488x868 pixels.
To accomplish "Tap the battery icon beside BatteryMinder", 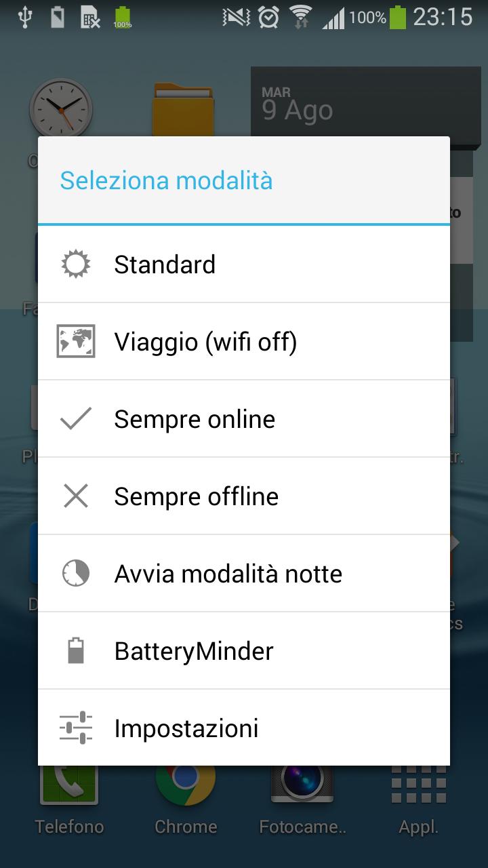I will pyautogui.click(x=75, y=651).
